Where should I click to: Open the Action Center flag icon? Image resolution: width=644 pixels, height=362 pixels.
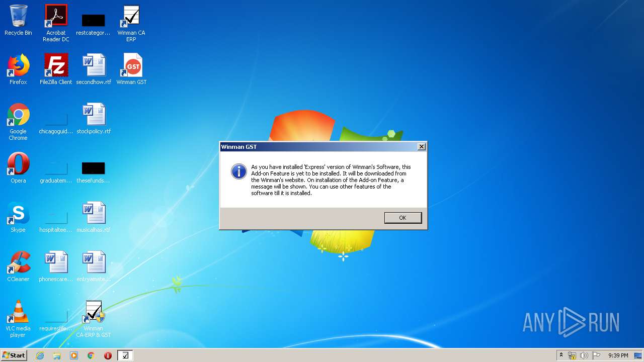[x=596, y=355]
